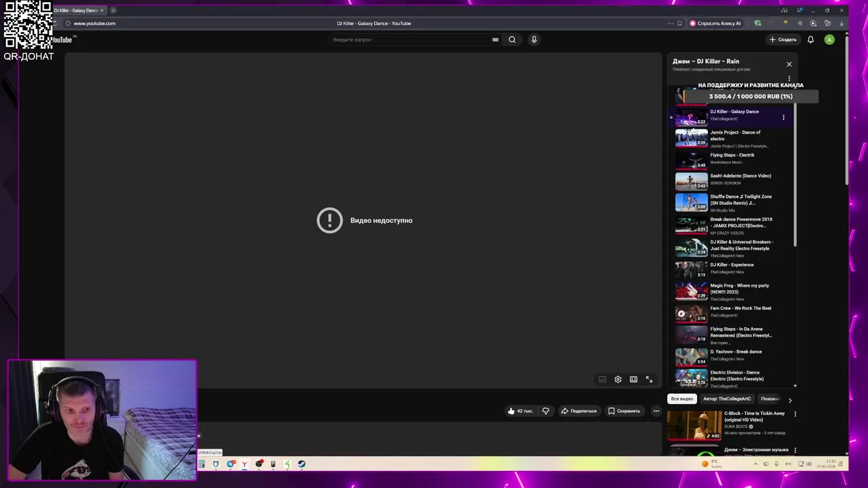
Task: Select the Все видео filter chip
Action: coord(682,399)
